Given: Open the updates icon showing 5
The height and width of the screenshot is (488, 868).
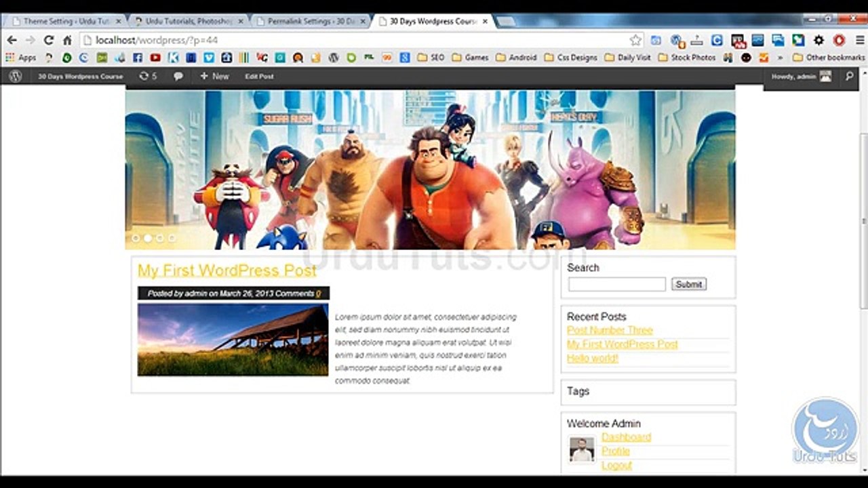Looking at the screenshot, I should [x=148, y=77].
